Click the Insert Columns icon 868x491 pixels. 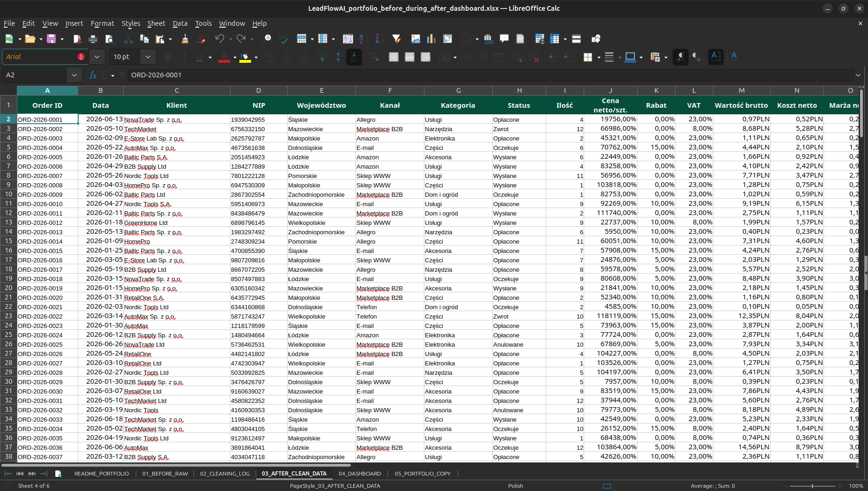click(x=323, y=39)
